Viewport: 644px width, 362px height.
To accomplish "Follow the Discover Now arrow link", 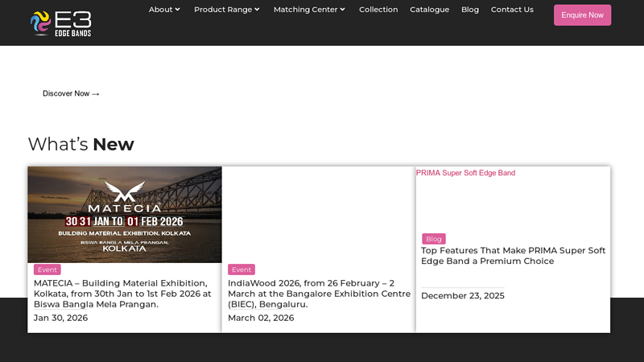I will coord(71,94).
